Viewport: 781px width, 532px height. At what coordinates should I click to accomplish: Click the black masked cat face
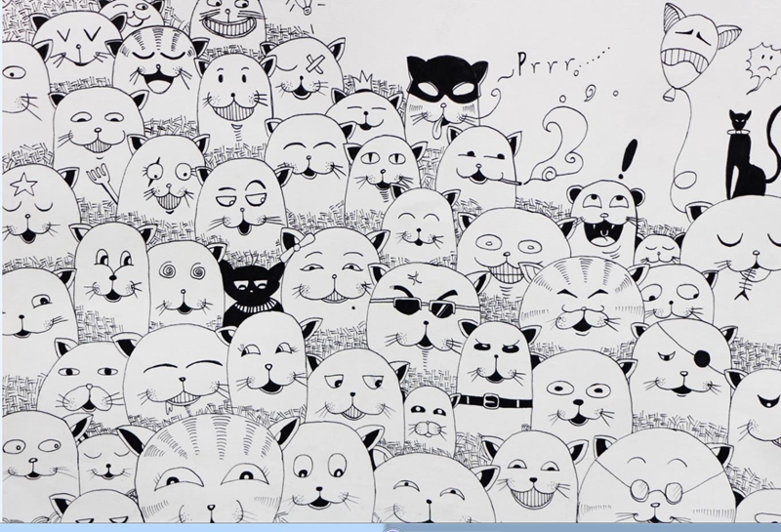pos(445,95)
